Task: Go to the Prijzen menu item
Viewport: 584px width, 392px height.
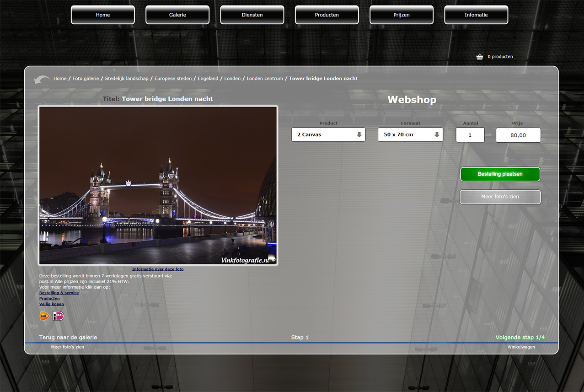Action: [401, 15]
